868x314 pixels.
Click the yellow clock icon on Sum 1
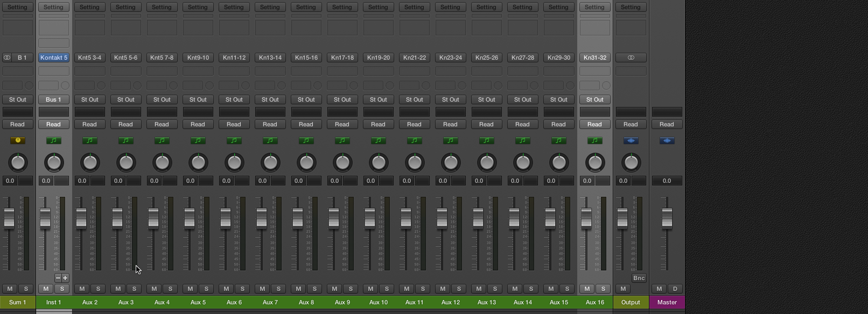(18, 141)
